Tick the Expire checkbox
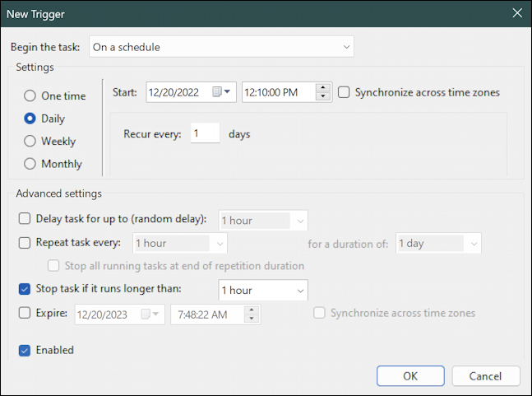Image resolution: width=532 pixels, height=396 pixels. (x=25, y=313)
